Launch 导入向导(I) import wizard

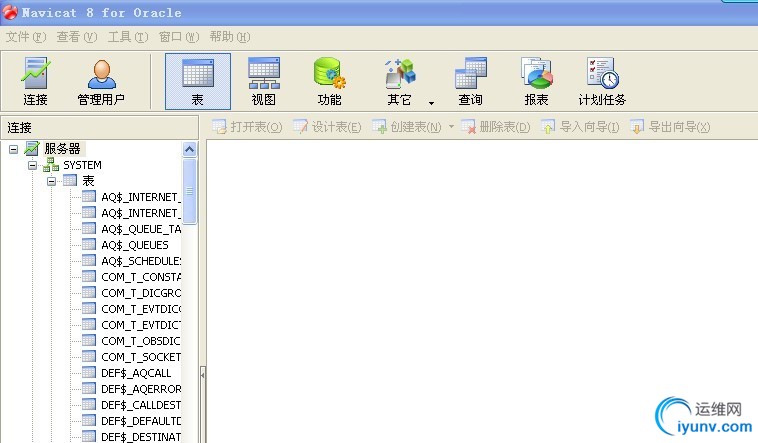(x=580, y=127)
